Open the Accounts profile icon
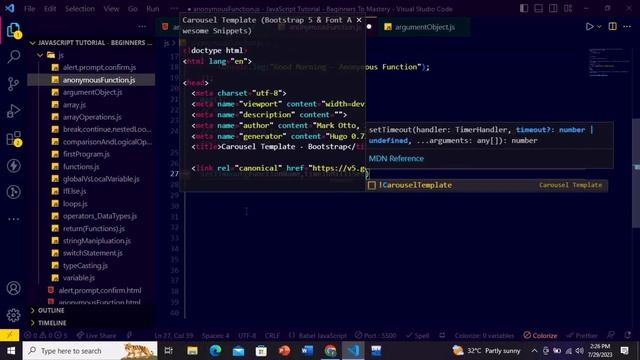 tap(13, 288)
